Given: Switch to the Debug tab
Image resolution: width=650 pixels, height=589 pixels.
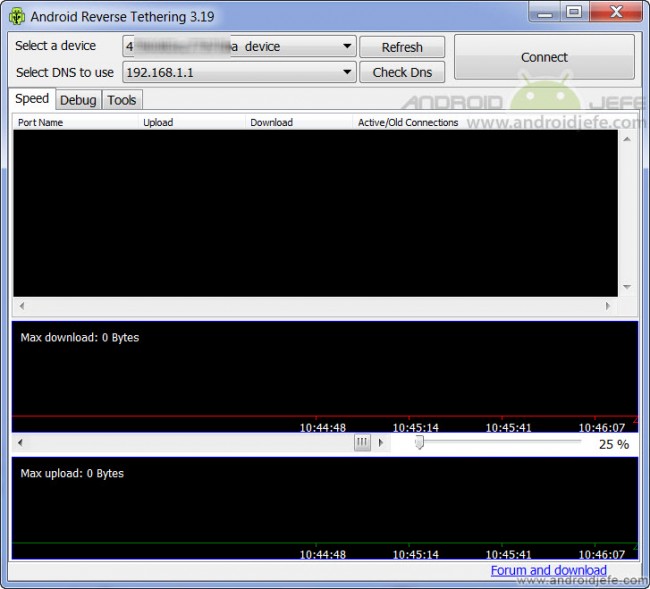Looking at the screenshot, I should [x=78, y=100].
